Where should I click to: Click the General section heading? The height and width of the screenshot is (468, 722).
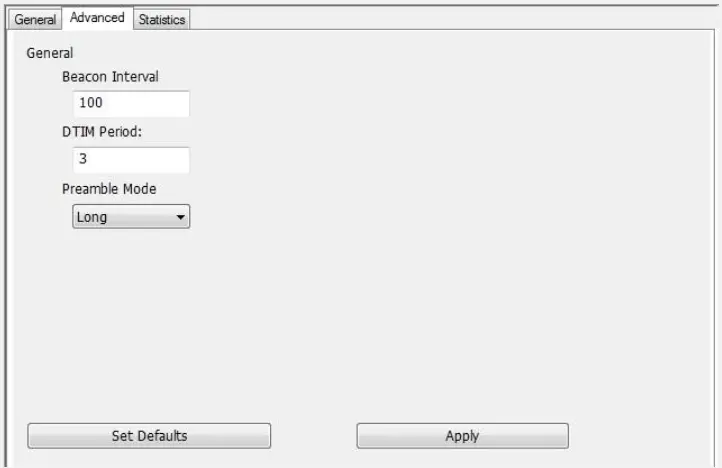tap(50, 53)
